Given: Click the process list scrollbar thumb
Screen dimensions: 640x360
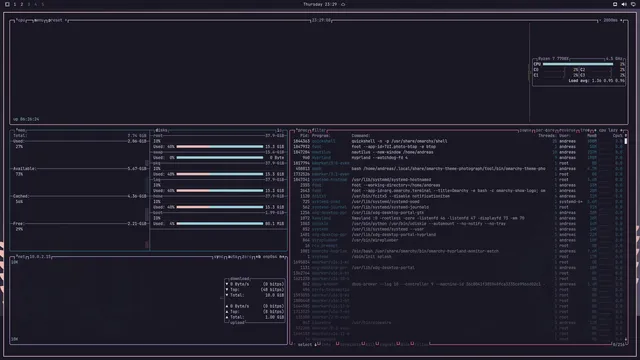Looking at the screenshot, I should click(x=626, y=141).
